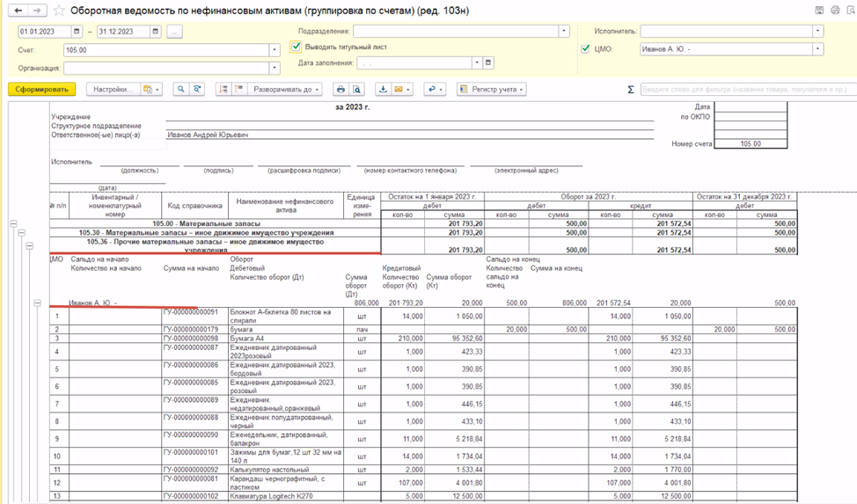857x504 pixels.
Task: Collapse the 105.36 Прочие материальные запасы group
Action: 30,246
